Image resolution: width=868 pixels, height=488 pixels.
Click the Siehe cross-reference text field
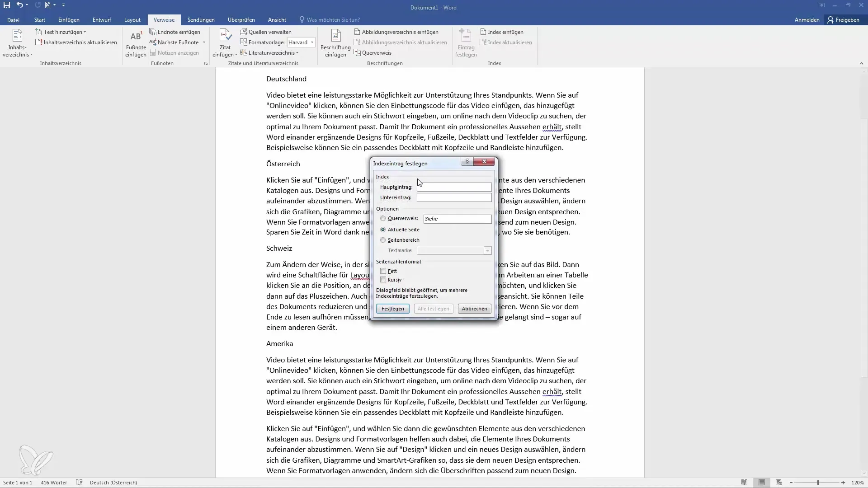coord(457,219)
